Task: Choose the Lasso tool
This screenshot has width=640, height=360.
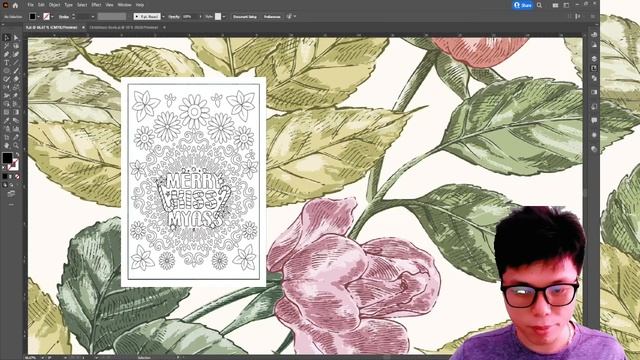Action: [x=16, y=46]
